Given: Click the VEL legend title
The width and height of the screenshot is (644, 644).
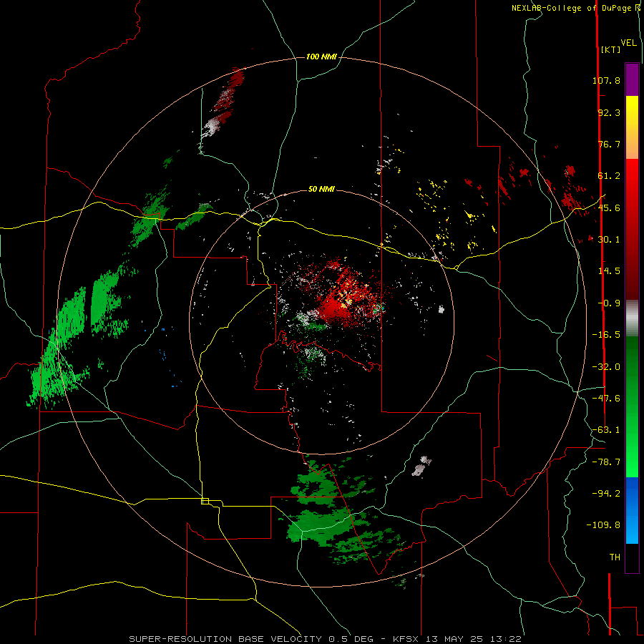Looking at the screenshot, I should [628, 43].
